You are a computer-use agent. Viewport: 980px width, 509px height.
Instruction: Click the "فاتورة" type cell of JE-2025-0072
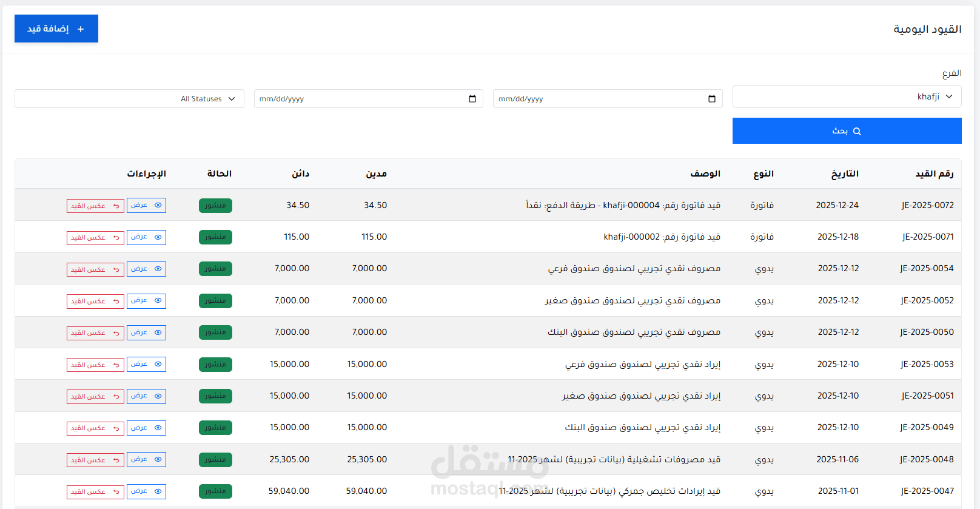pyautogui.click(x=762, y=205)
